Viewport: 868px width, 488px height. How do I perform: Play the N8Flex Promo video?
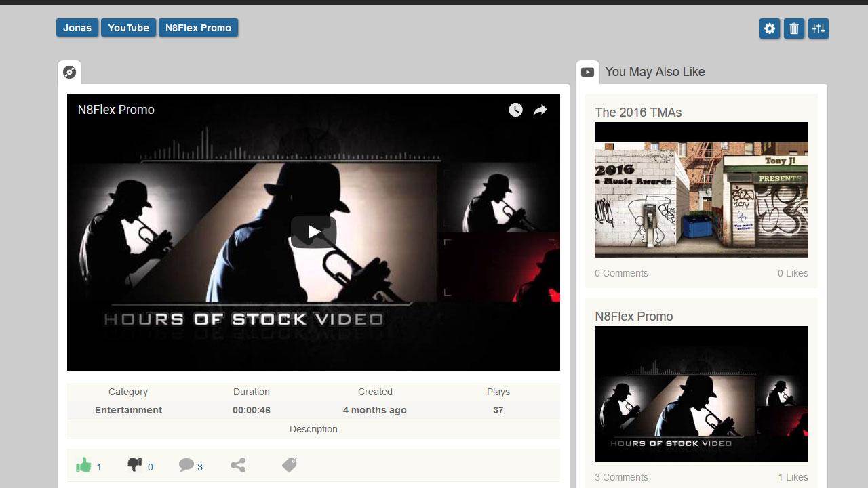click(313, 232)
